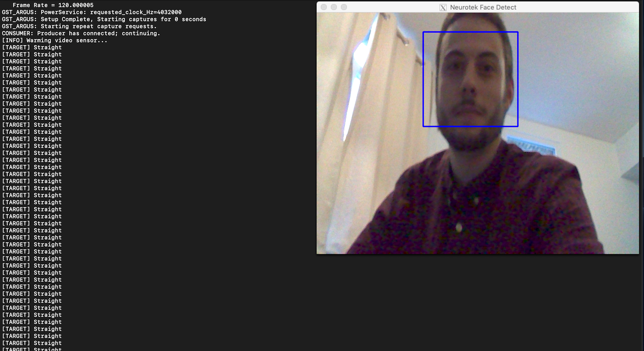Click the CONSUMER Producer has connected message
The height and width of the screenshot is (351, 644).
(x=81, y=33)
